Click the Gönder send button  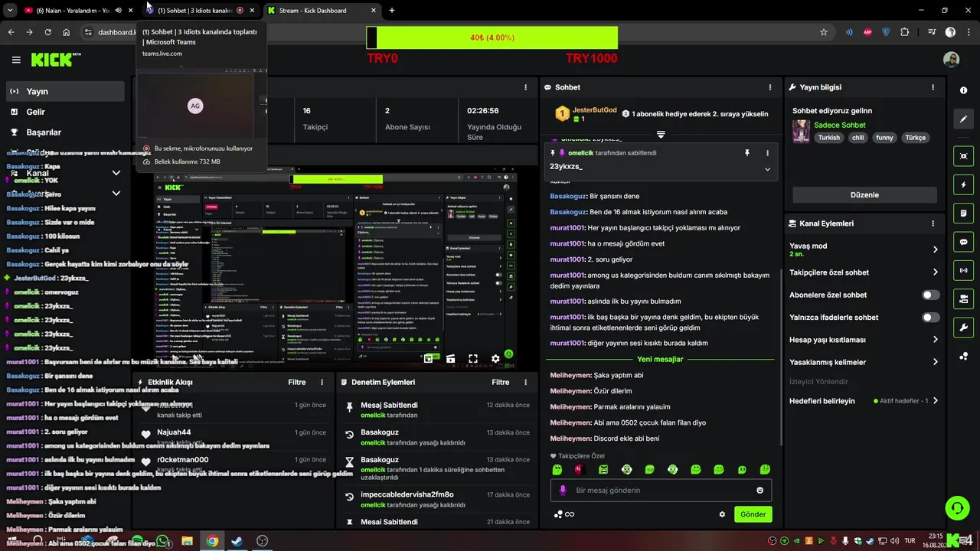coord(753,514)
